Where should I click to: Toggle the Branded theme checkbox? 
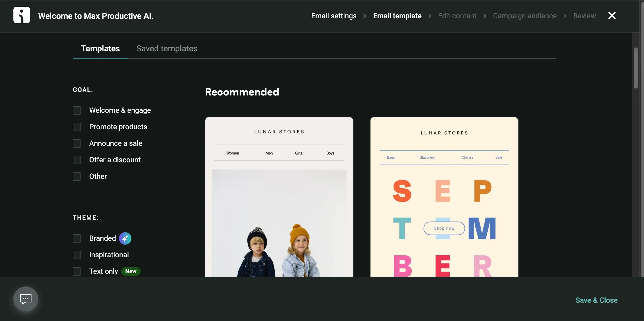click(77, 238)
